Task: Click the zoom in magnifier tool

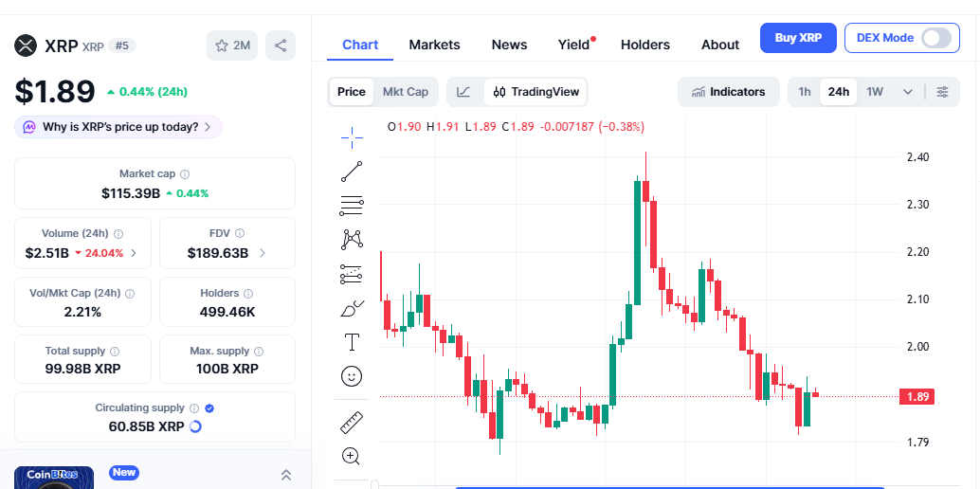Action: [x=352, y=456]
